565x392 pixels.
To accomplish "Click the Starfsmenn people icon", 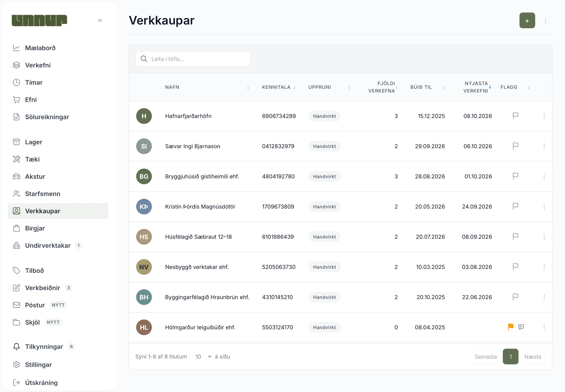I will click(x=16, y=193).
